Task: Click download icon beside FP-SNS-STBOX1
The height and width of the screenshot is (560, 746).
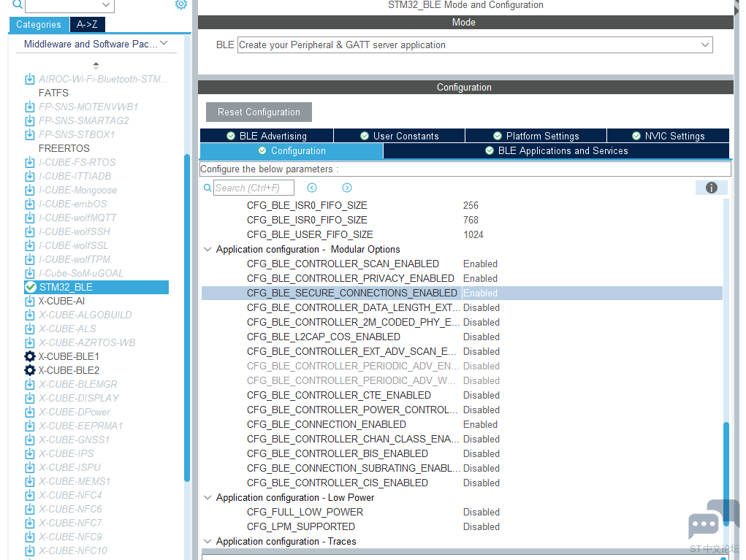Action: [29, 134]
